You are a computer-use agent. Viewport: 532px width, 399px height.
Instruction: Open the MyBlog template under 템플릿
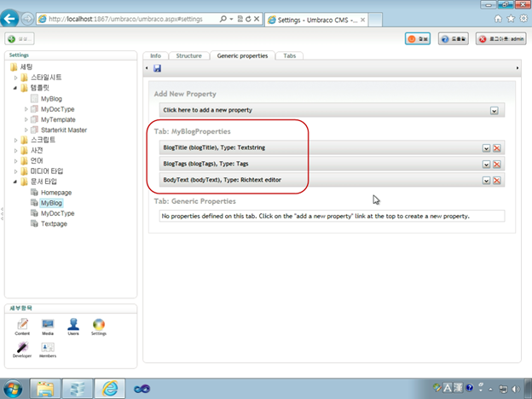51,99
